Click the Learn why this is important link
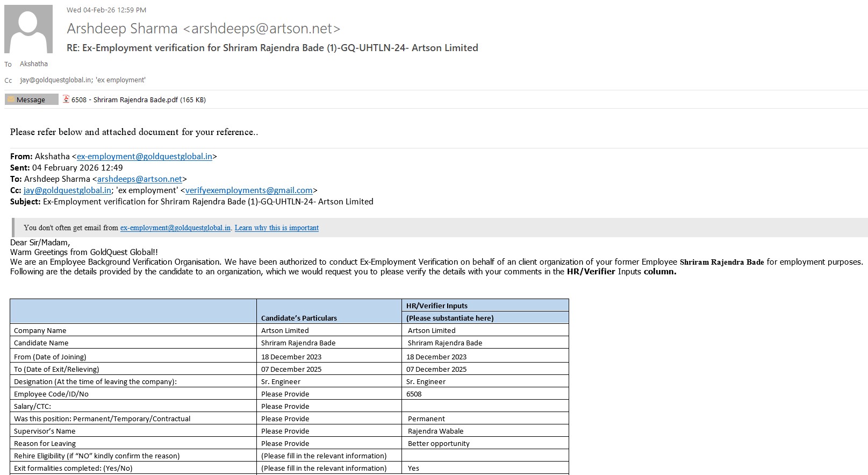Screen dimensions: 868x475 coord(276,228)
